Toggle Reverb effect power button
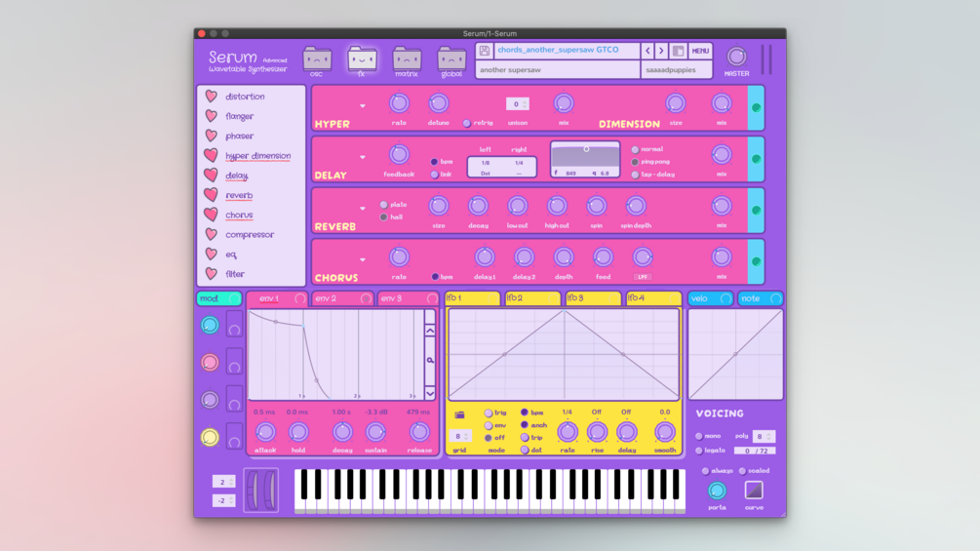This screenshot has width=980, height=551. 757,210
